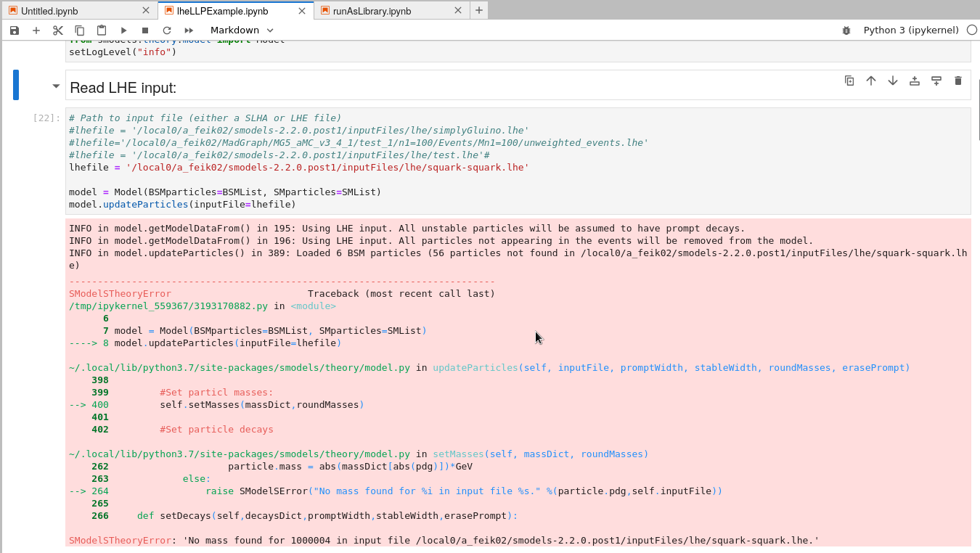Stop the kernel with the square icon
This screenshot has width=980, height=553.
click(x=144, y=30)
